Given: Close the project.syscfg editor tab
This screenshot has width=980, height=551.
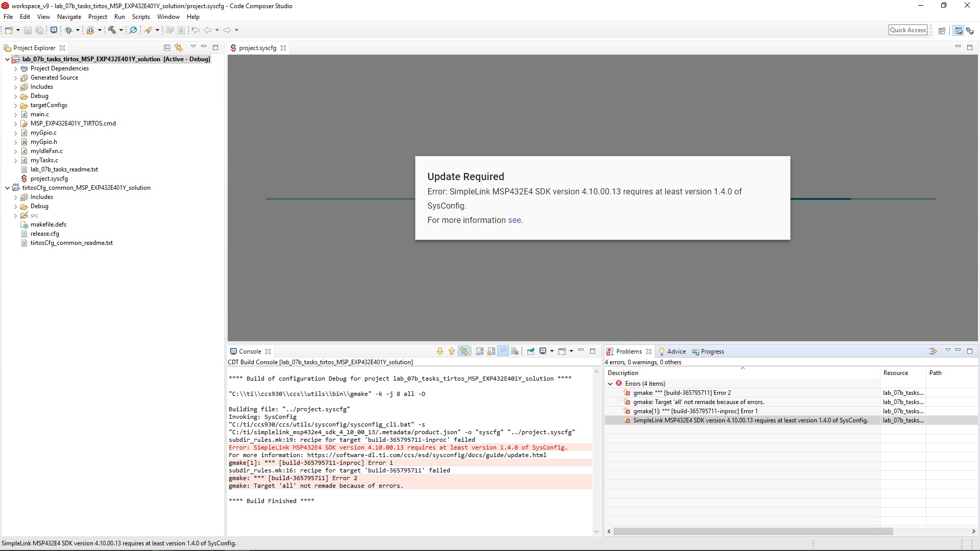Looking at the screenshot, I should pyautogui.click(x=283, y=48).
